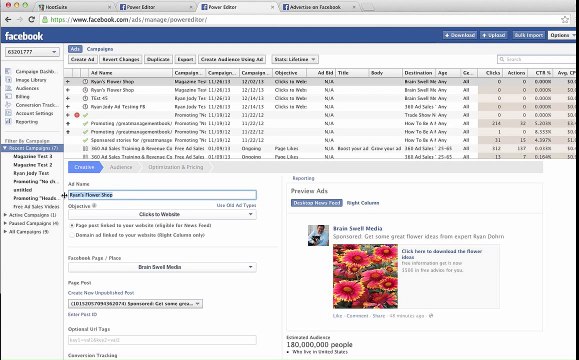This screenshot has width=579, height=360.
Task: Bookmark the page using the star icon
Action: click(x=565, y=20)
